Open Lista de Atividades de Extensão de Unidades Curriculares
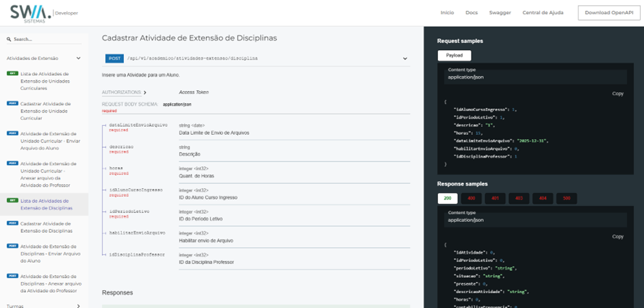Image resolution: width=644 pixels, height=308 pixels. [44, 81]
